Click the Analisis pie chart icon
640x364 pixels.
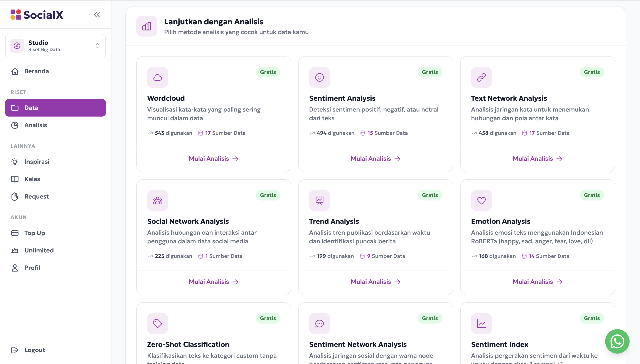coord(15,125)
